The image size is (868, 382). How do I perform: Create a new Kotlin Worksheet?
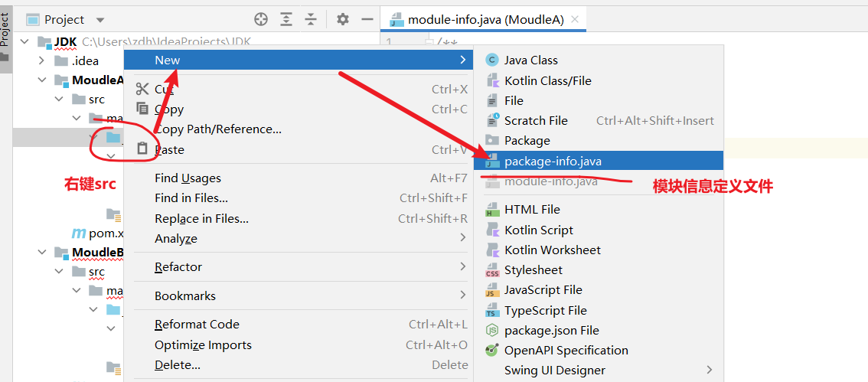click(599, 250)
